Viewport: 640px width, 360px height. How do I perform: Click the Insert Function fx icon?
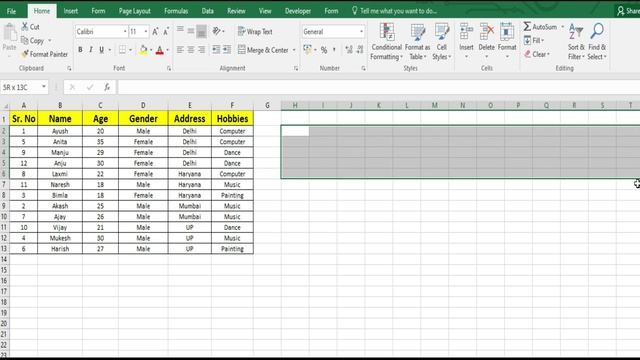point(107,87)
